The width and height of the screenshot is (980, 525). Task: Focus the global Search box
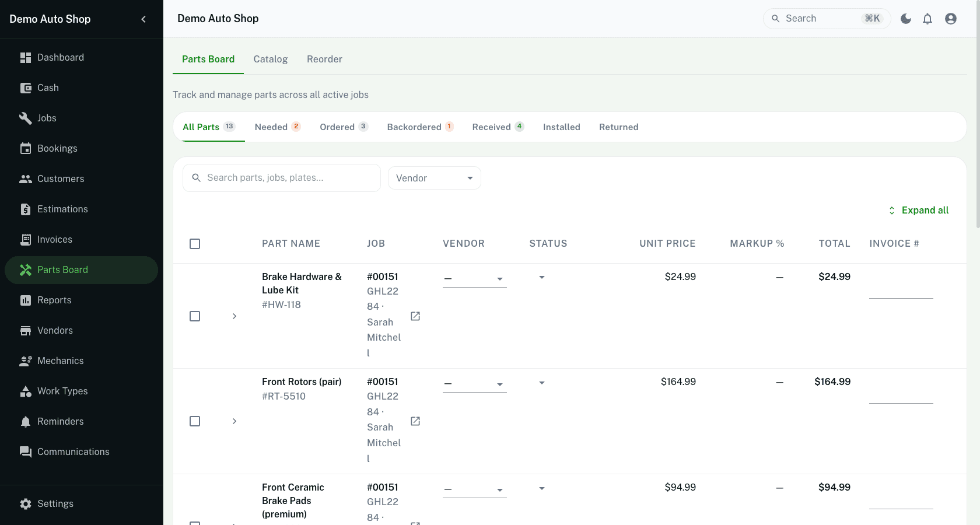(827, 19)
